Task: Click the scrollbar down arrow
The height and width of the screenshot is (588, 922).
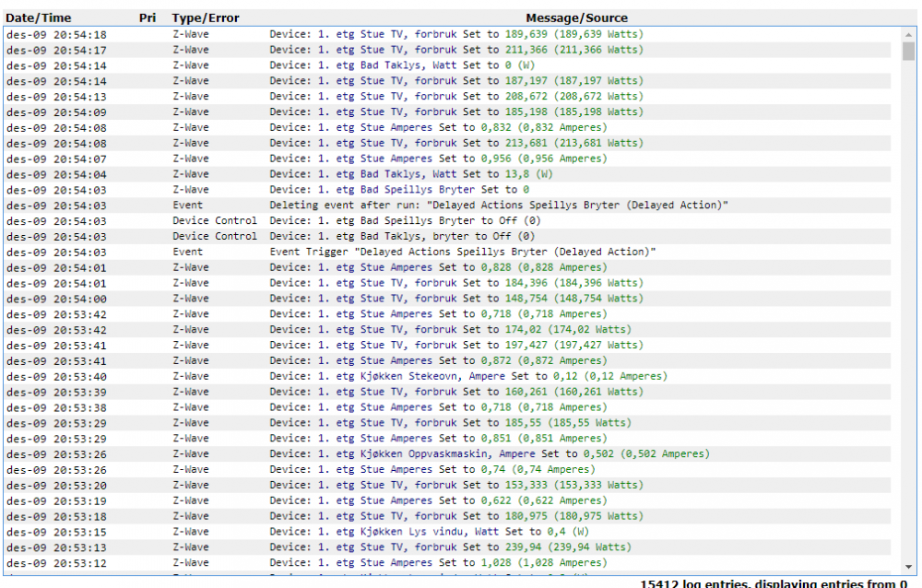Action: [x=908, y=566]
